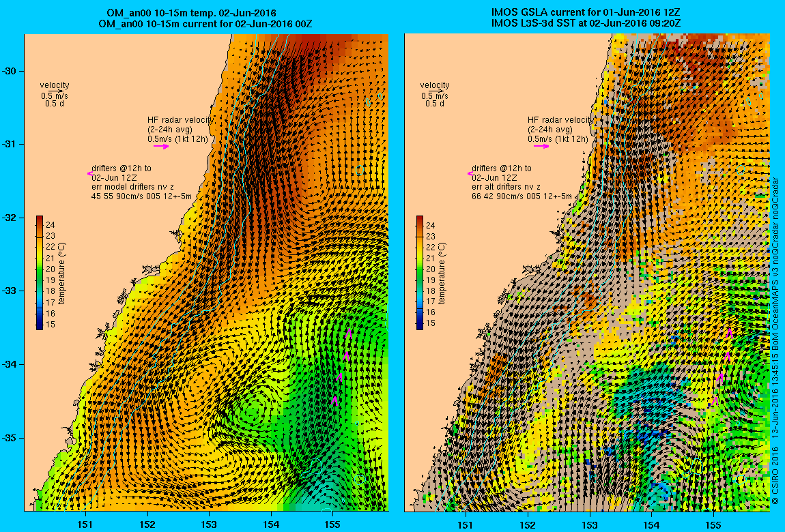The height and width of the screenshot is (532, 785).
Task: Click the '0.5 m/s' text in the left map
Action: point(55,96)
